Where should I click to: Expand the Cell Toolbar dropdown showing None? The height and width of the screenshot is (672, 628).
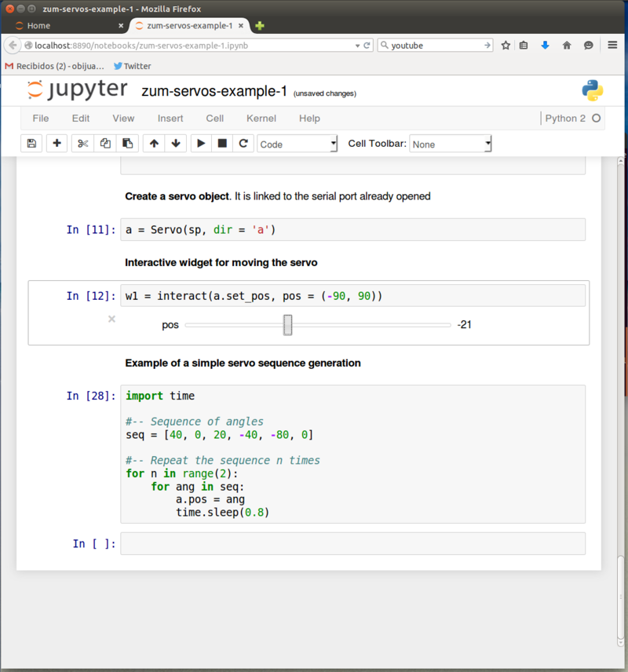(x=451, y=144)
